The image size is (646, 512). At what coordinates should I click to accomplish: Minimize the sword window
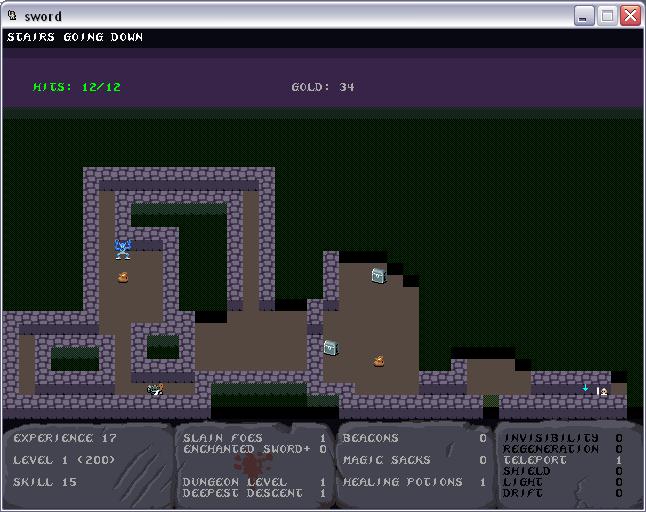point(584,16)
